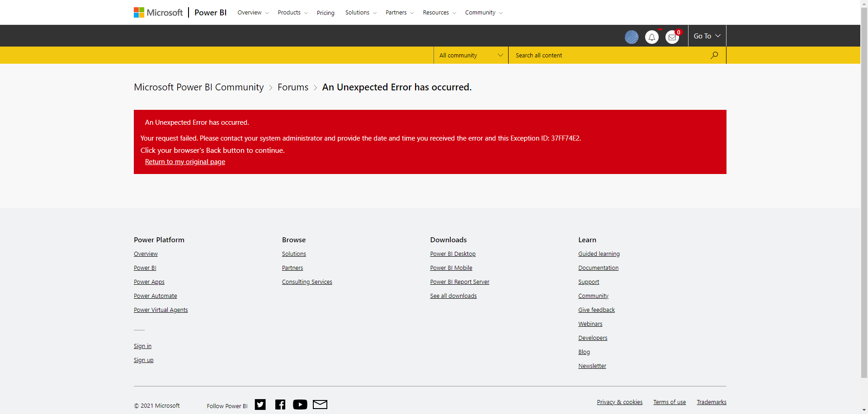Screen dimensions: 868x414
Task: Expand the Partners menu
Action: [400, 13]
